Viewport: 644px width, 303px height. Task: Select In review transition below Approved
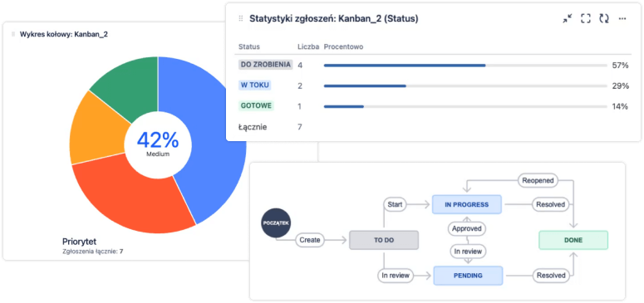click(x=468, y=252)
